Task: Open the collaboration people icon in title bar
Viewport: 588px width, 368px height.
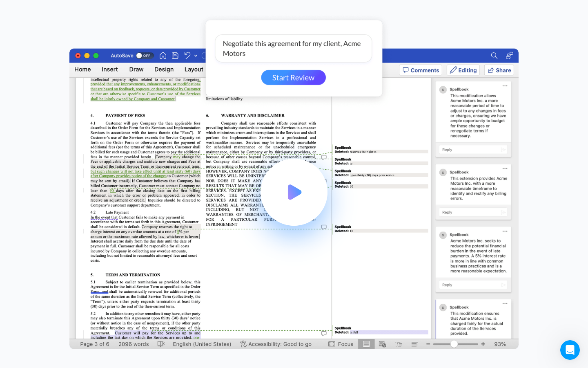Action: click(x=510, y=56)
